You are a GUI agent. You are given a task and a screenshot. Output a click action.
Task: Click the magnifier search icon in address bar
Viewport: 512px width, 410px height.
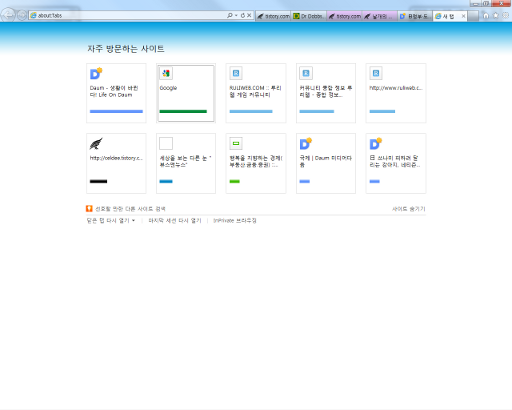click(x=230, y=15)
